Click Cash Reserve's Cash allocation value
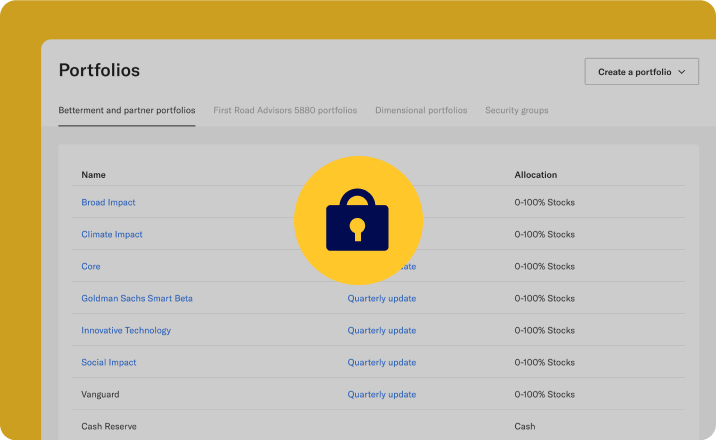The image size is (716, 440). point(525,426)
